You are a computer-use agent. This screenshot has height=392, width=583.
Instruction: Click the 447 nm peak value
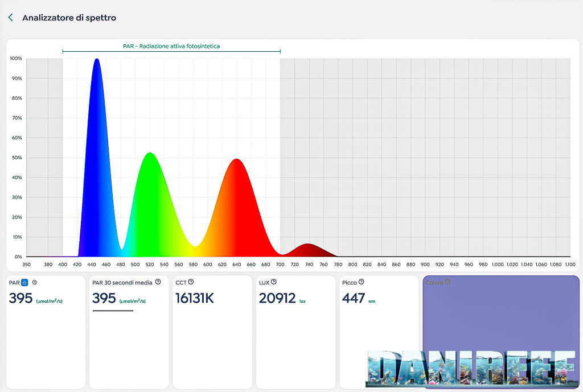[x=354, y=298]
